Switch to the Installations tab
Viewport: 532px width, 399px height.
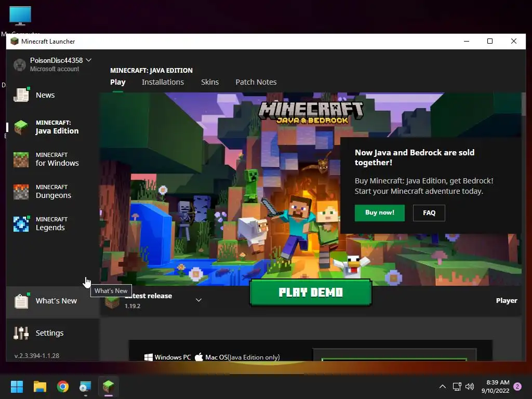click(x=163, y=82)
